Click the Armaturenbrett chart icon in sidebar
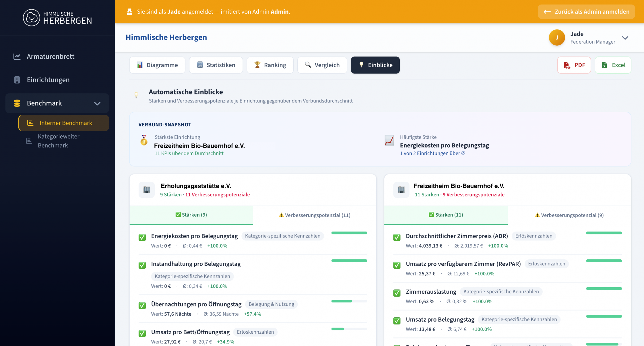The width and height of the screenshot is (644, 346). [x=17, y=56]
